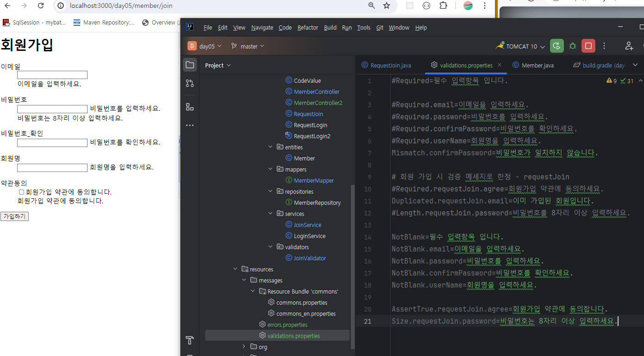Focus the 회원명 input field
This screenshot has height=356, width=644.
coord(52,168)
